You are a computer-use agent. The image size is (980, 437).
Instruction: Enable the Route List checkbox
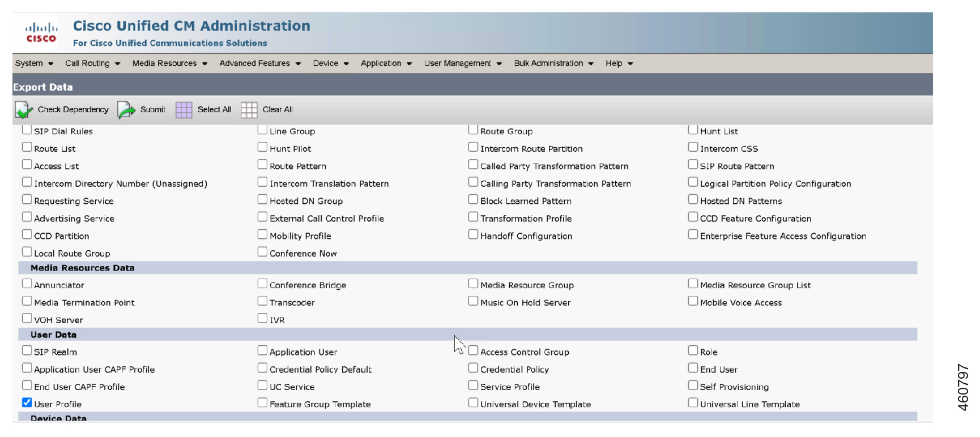27,147
